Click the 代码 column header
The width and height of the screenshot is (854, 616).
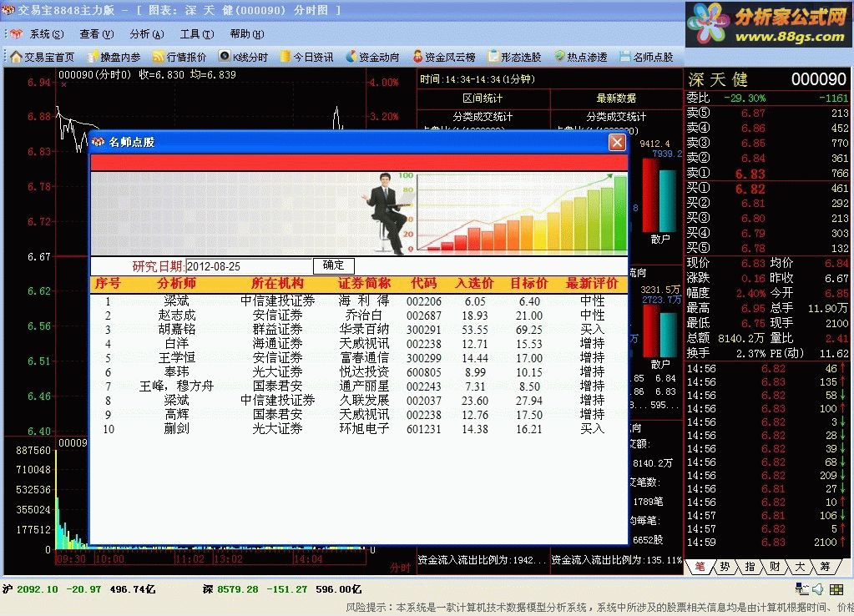(x=424, y=284)
